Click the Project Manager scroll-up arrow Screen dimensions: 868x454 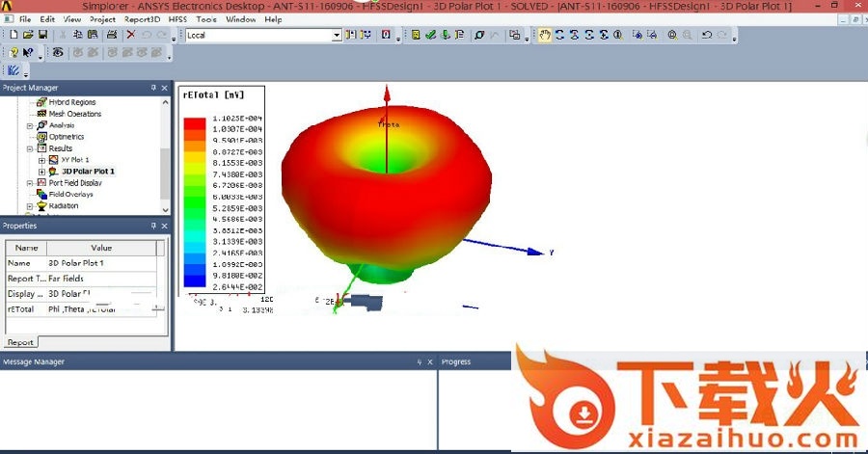pos(165,103)
